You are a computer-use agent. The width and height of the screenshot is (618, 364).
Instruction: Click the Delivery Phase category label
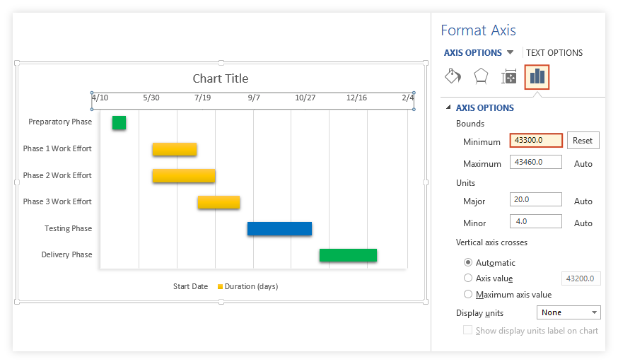coord(66,255)
